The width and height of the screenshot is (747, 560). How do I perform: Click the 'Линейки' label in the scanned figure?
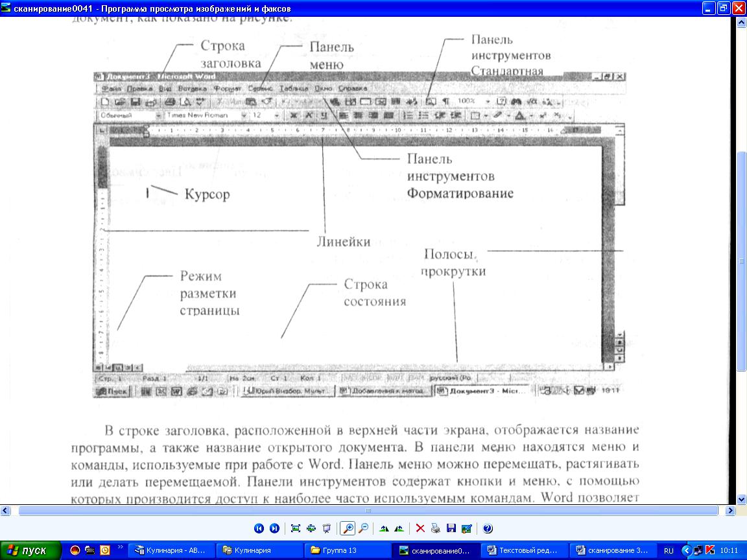344,241
